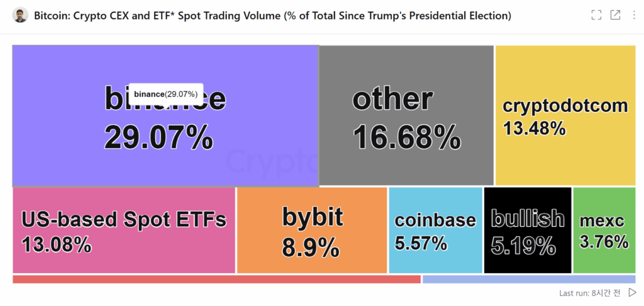Click the author profile avatar
Screen dimensions: 644x306
pos(20,15)
